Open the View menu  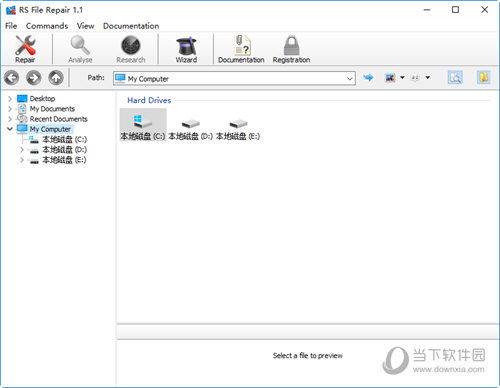[x=85, y=26]
